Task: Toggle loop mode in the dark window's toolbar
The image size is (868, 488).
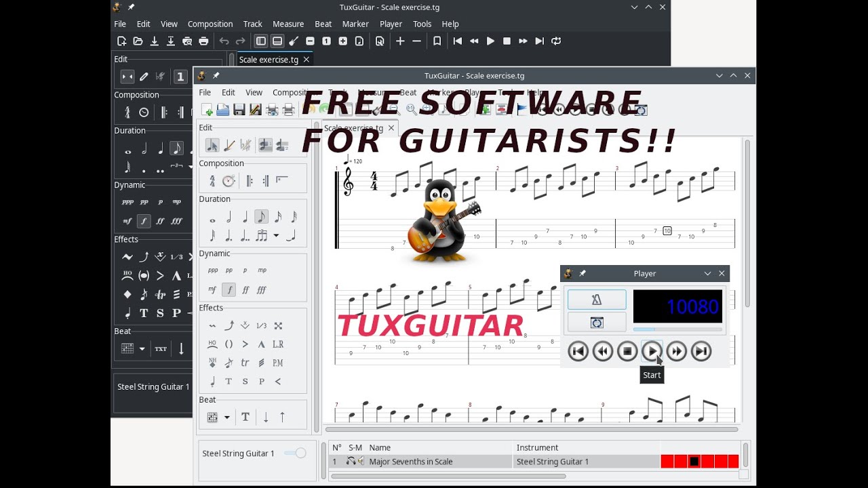Action: tap(556, 41)
